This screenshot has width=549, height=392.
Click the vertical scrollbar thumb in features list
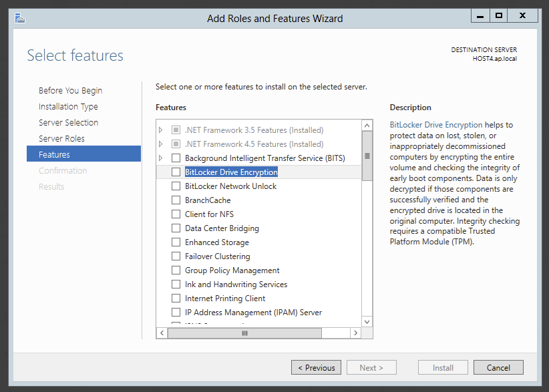(367, 156)
